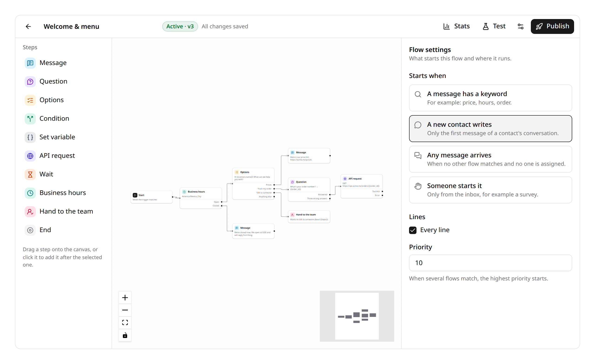Select 'Someone starts it' trigger
The height and width of the screenshot is (364, 595).
pos(490,190)
